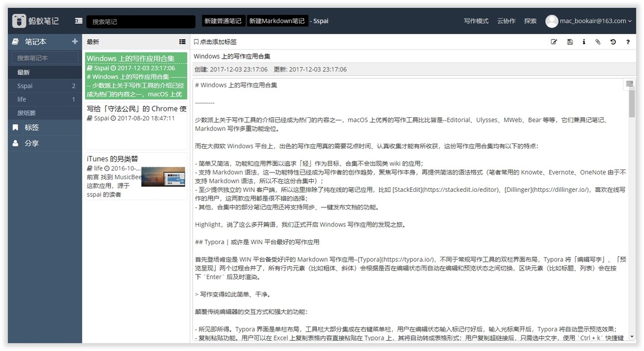Click the editor vertical scrollbar thumb
Screen dimensions: 644x351
pyautogui.click(x=632, y=103)
